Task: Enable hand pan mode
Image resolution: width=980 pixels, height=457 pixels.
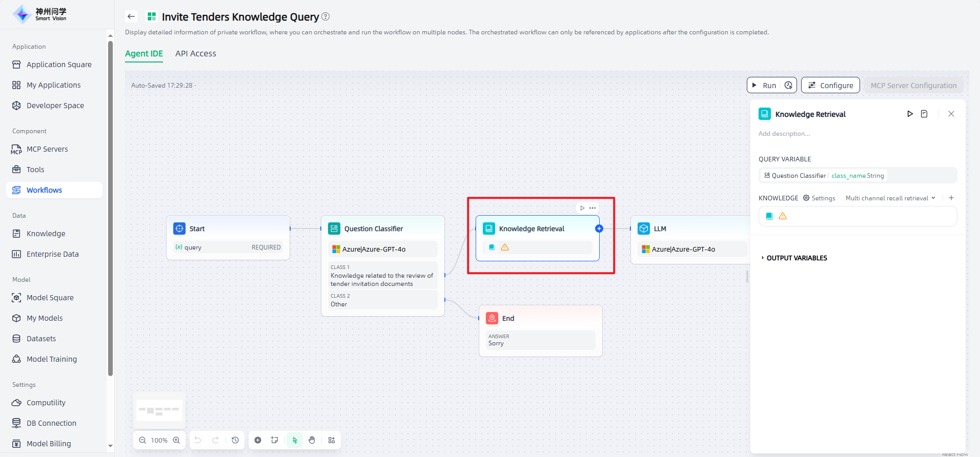Action: 312,440
